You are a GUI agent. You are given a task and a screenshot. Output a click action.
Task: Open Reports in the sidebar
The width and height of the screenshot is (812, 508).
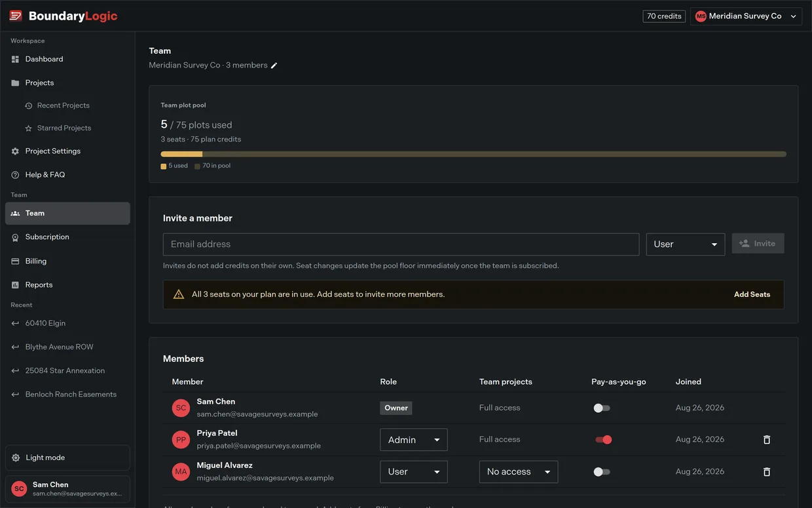(x=67, y=285)
